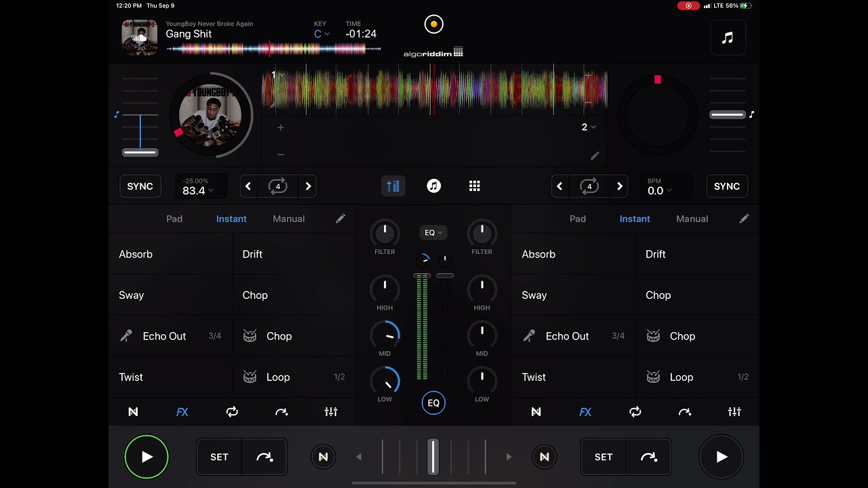The height and width of the screenshot is (488, 868).
Task: Tap right deck cue jump button beside SET
Action: [649, 457]
